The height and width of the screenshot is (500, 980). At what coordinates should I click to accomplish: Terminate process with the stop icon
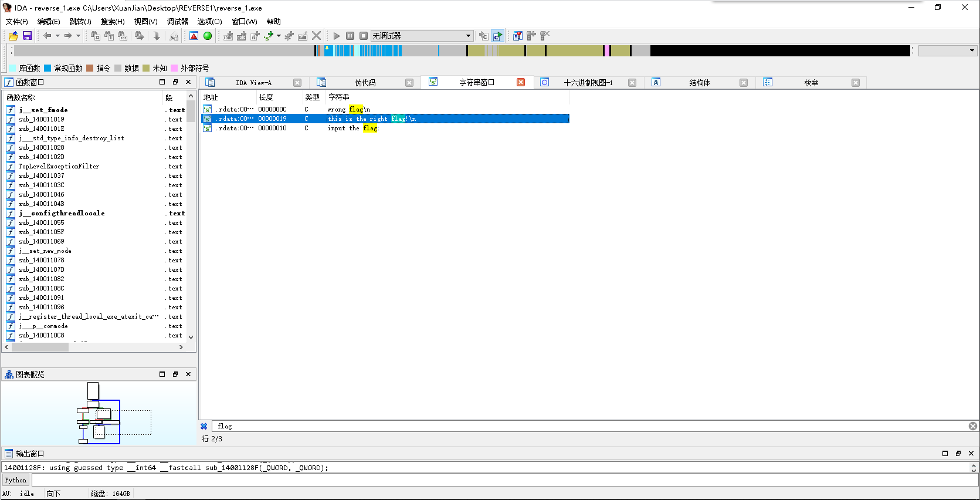pos(364,36)
